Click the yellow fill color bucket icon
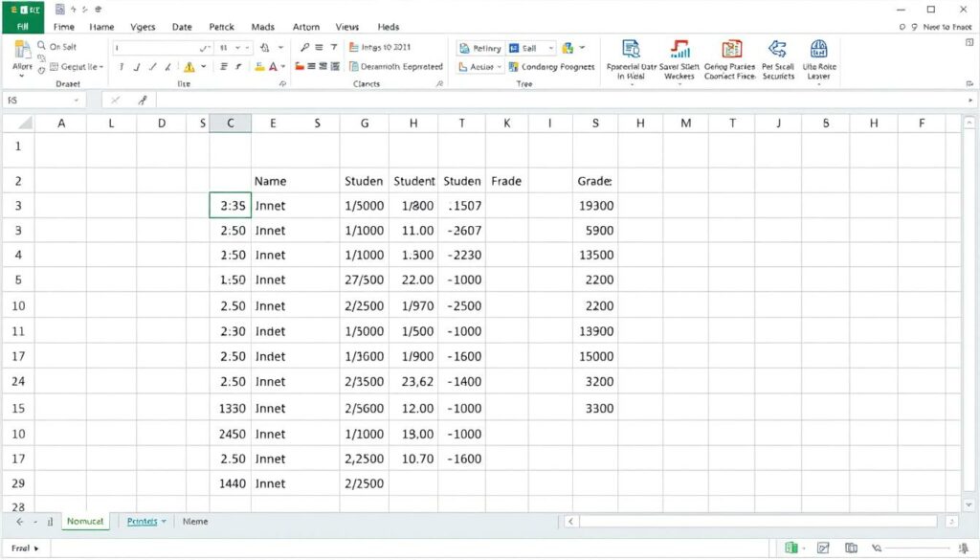The height and width of the screenshot is (560, 980). click(x=259, y=66)
